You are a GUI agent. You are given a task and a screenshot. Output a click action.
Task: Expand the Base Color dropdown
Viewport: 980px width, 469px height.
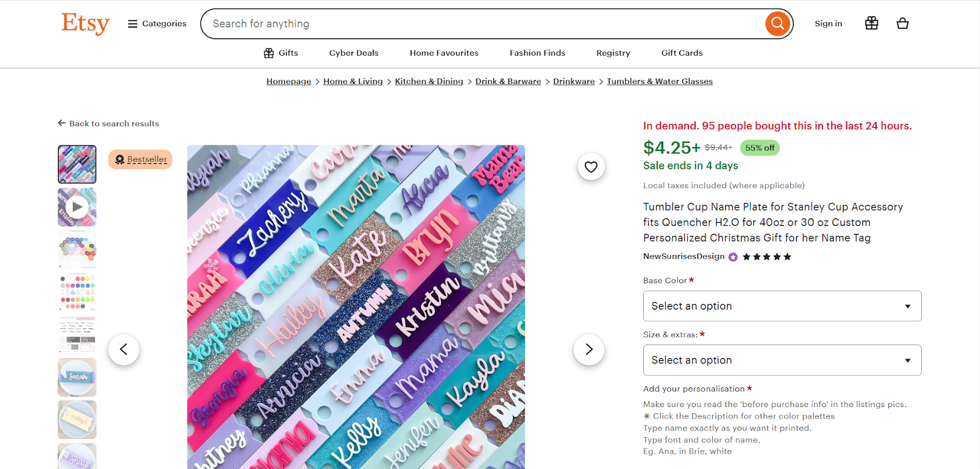pos(782,306)
